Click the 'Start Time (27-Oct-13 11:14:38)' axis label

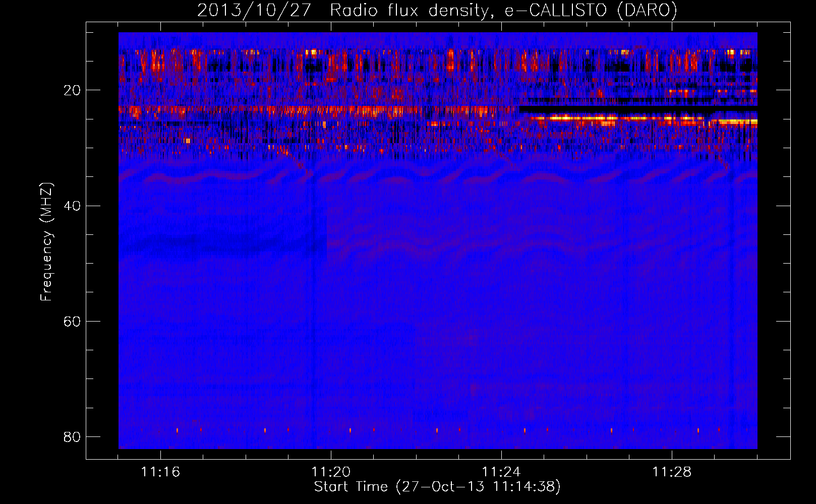[437, 487]
